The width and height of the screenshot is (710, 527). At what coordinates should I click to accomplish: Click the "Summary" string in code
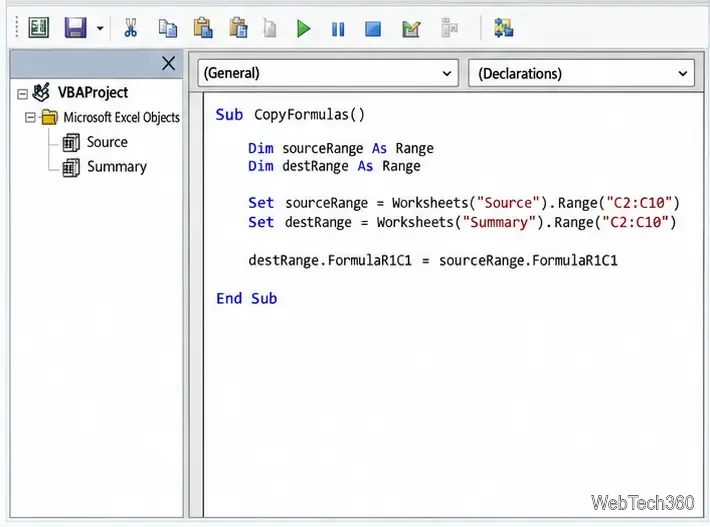(x=499, y=222)
